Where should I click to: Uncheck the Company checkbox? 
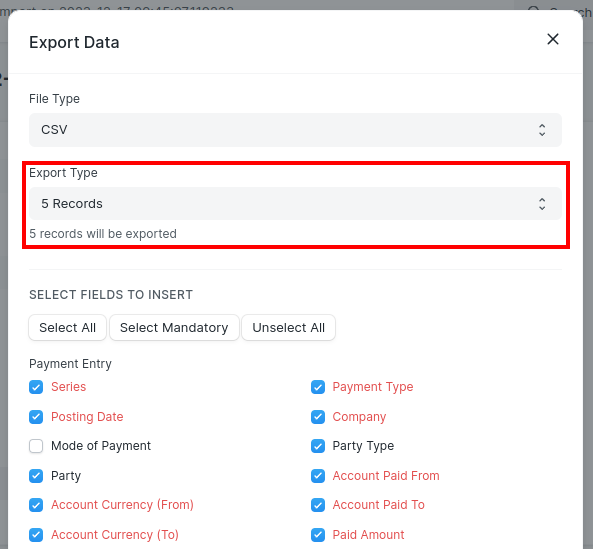coord(318,417)
